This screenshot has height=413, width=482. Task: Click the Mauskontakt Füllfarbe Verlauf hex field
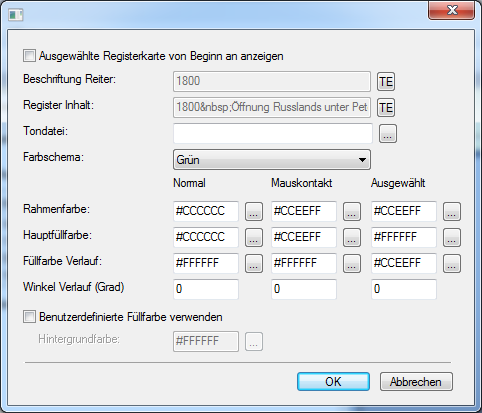point(304,263)
